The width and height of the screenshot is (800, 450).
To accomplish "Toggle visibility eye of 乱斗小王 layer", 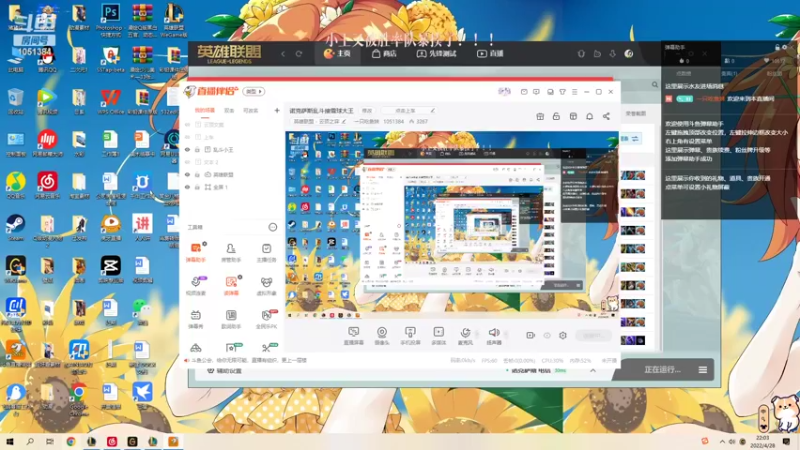I will click(187, 149).
